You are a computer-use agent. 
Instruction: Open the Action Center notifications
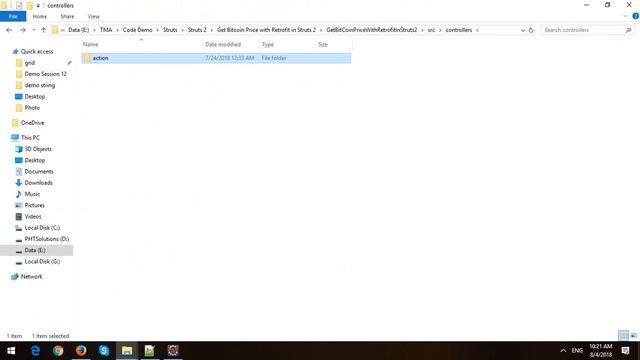pyautogui.click(x=625, y=351)
